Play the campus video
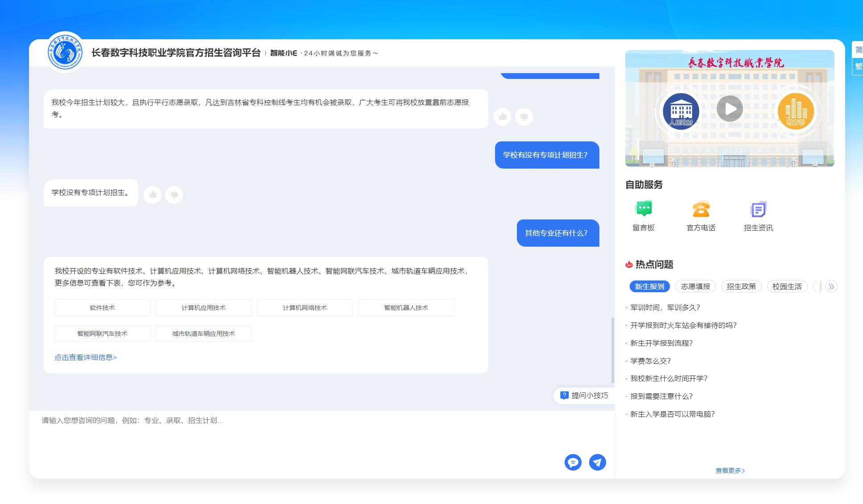Viewport: 863px width, 504px height. click(x=730, y=108)
